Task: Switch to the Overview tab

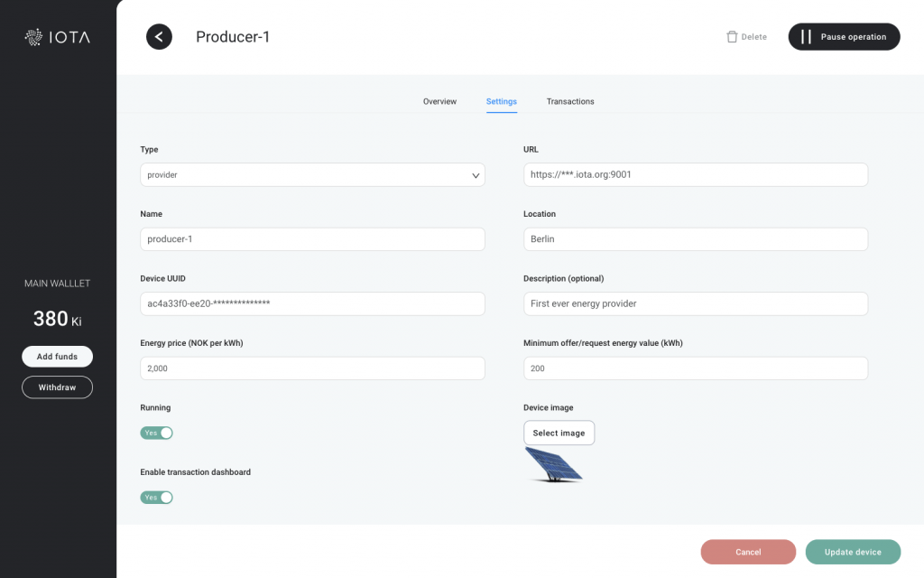Action: pyautogui.click(x=439, y=101)
